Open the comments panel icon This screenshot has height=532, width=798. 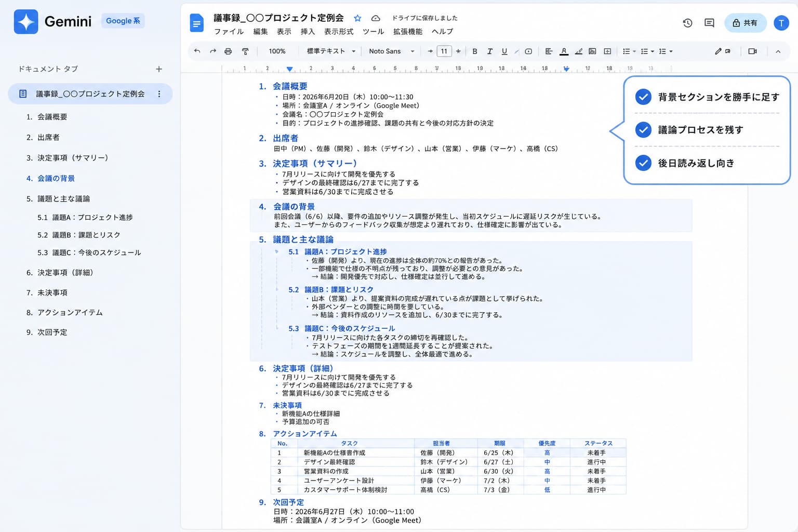click(709, 23)
